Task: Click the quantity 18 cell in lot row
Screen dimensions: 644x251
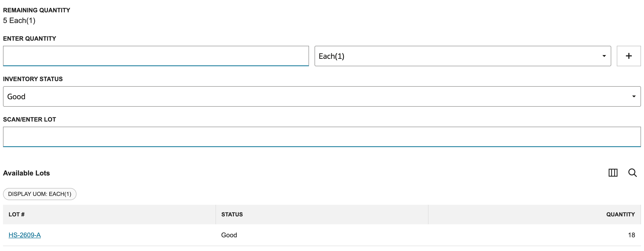Action: click(631, 235)
